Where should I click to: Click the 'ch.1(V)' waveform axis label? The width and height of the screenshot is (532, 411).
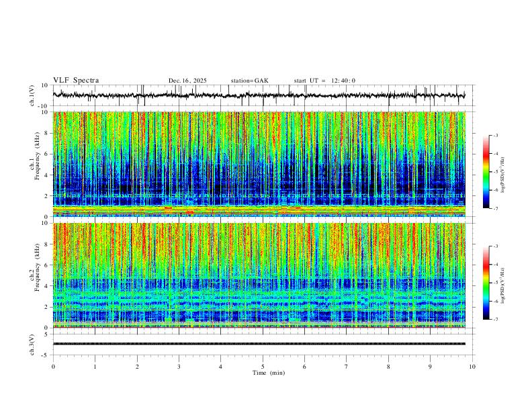click(32, 95)
